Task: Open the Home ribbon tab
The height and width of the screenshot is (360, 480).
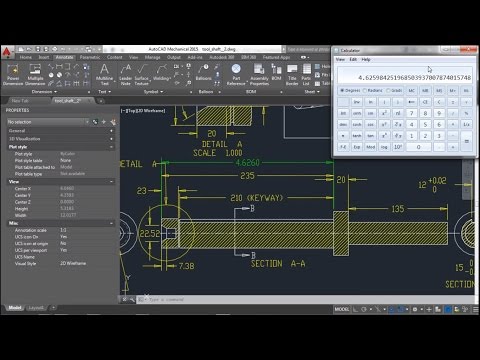Action: [26, 57]
